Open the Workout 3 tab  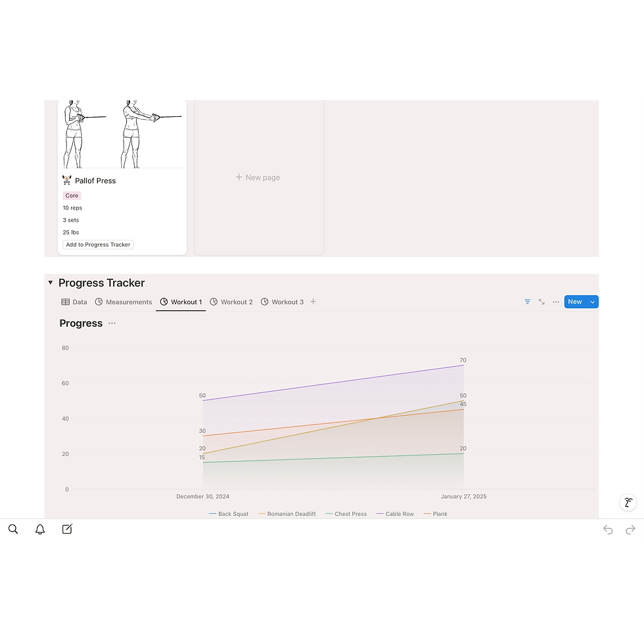coord(282,302)
